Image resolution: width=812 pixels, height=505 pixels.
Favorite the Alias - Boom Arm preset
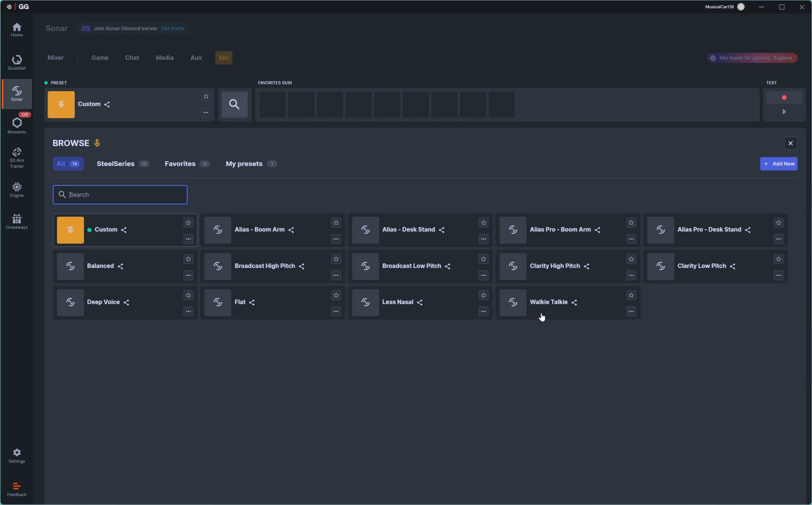pyautogui.click(x=336, y=223)
